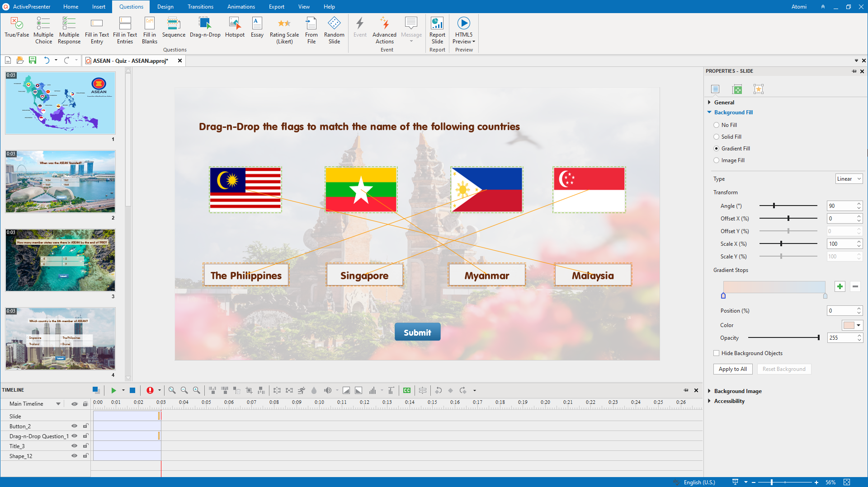868x487 pixels.
Task: Click the ActivePresenter application button
Action: pos(6,7)
